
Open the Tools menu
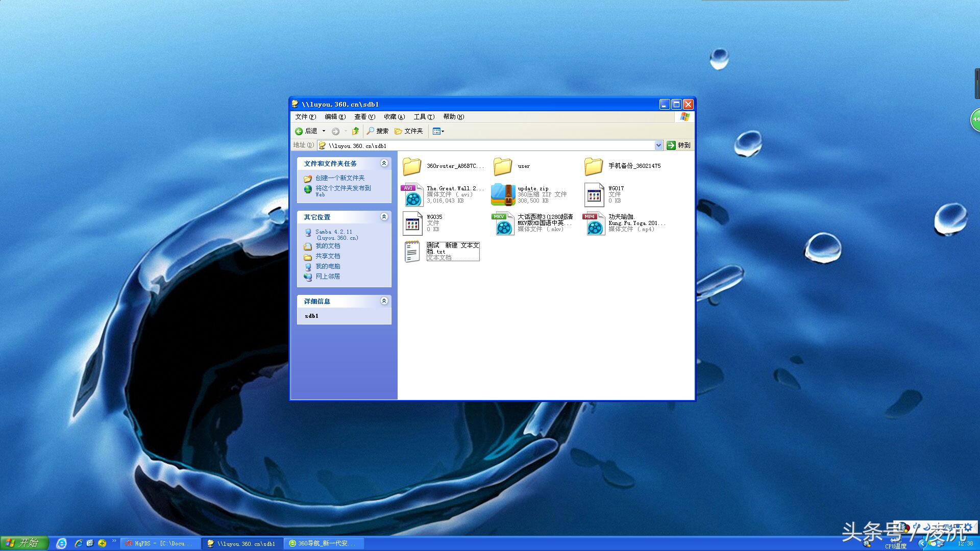tap(424, 117)
